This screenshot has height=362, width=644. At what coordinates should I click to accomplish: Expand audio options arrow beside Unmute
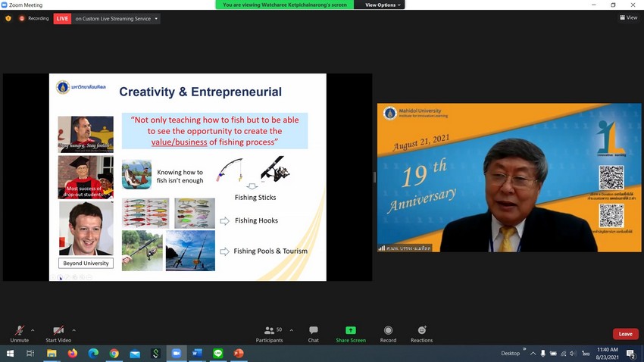tap(34, 330)
